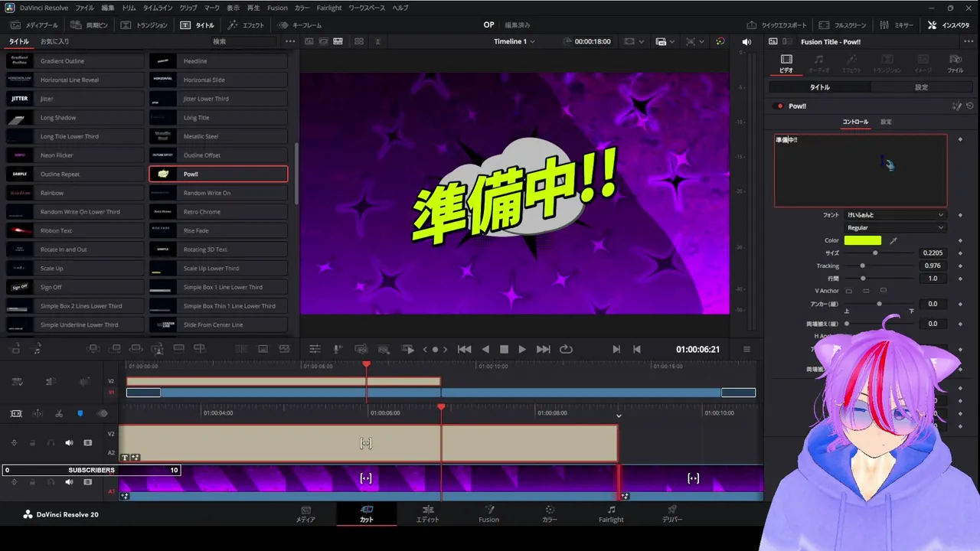Image resolution: width=980 pixels, height=551 pixels.
Task: Mute audio on track V2
Action: point(69,442)
